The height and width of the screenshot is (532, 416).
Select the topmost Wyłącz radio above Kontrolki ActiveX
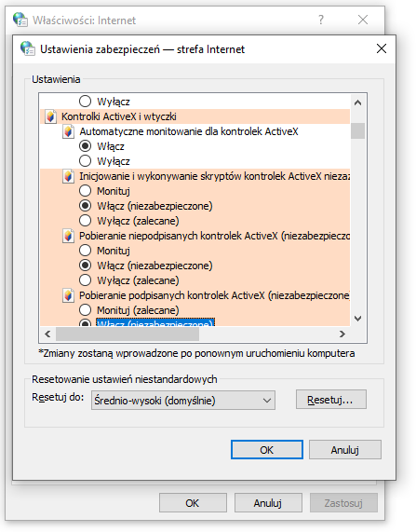[x=85, y=102]
